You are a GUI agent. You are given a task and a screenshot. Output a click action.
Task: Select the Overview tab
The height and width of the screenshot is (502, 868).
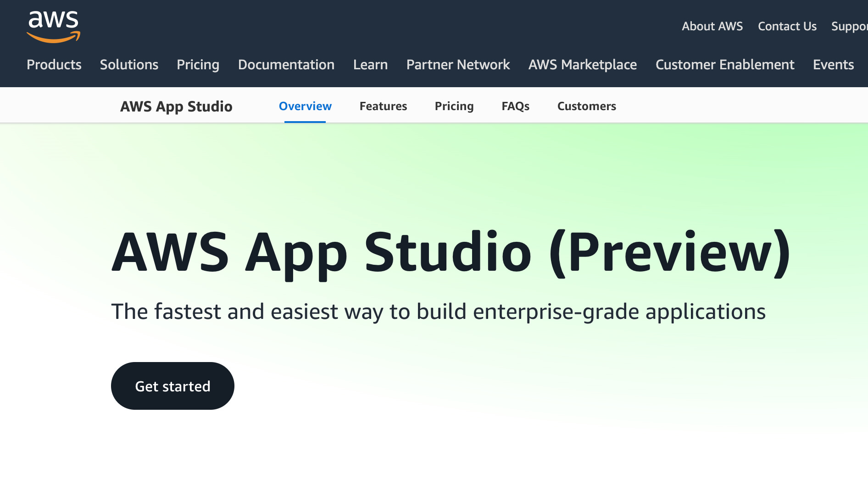305,106
